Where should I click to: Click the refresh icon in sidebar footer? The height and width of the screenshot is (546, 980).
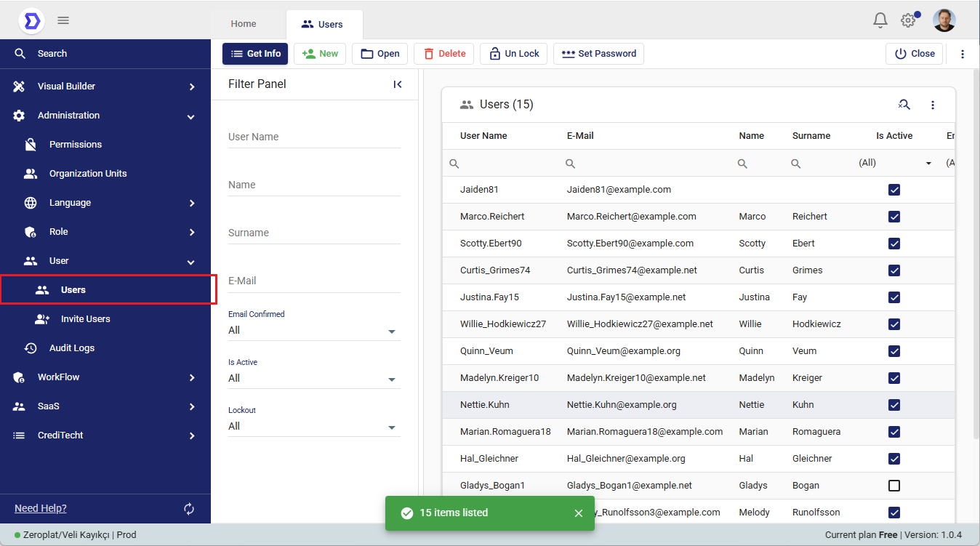[x=189, y=509]
